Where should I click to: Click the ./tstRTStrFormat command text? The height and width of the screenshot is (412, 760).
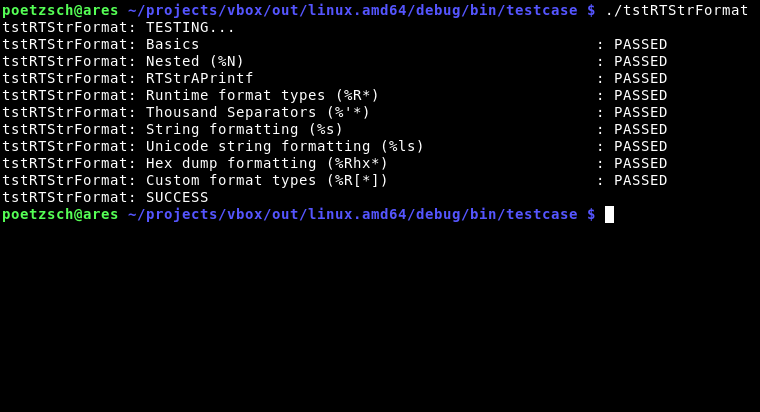[x=677, y=10]
